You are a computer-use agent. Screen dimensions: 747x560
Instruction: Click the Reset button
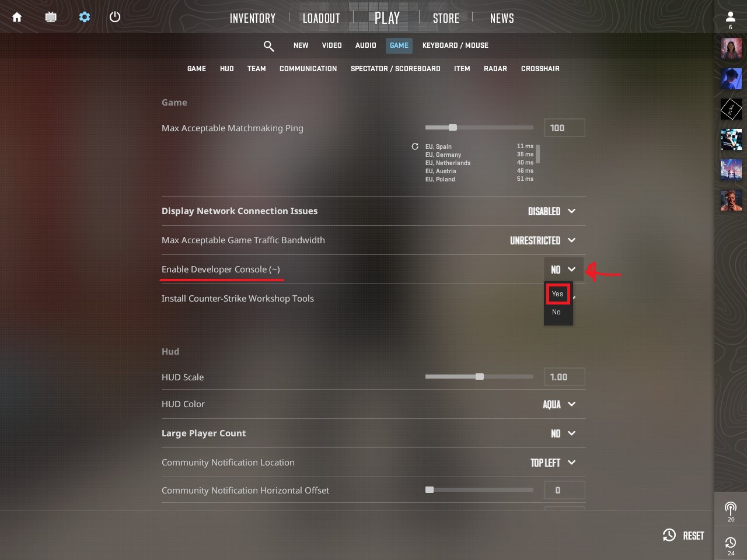point(683,535)
